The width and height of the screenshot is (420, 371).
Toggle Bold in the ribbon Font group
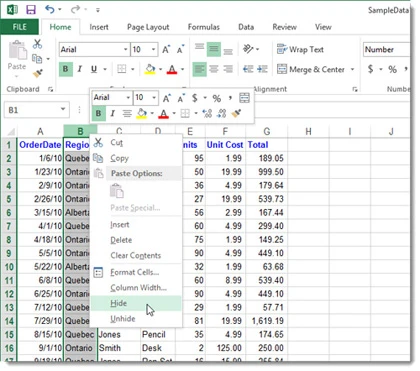(x=66, y=69)
